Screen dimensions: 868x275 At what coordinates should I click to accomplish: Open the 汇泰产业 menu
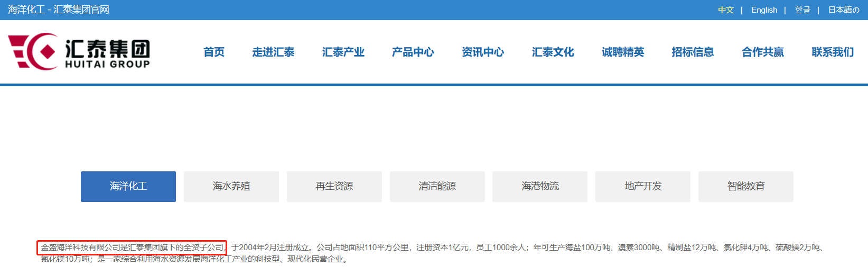tap(343, 52)
